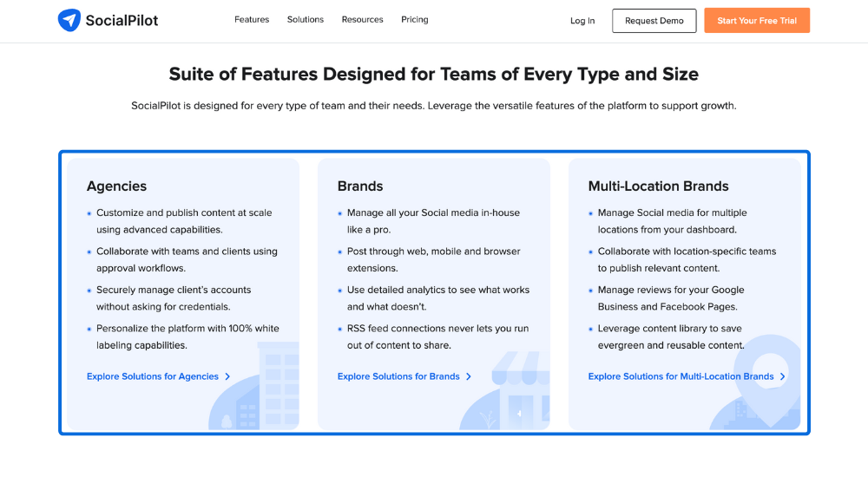Click the Multi-Location Brands card heading

tap(658, 186)
